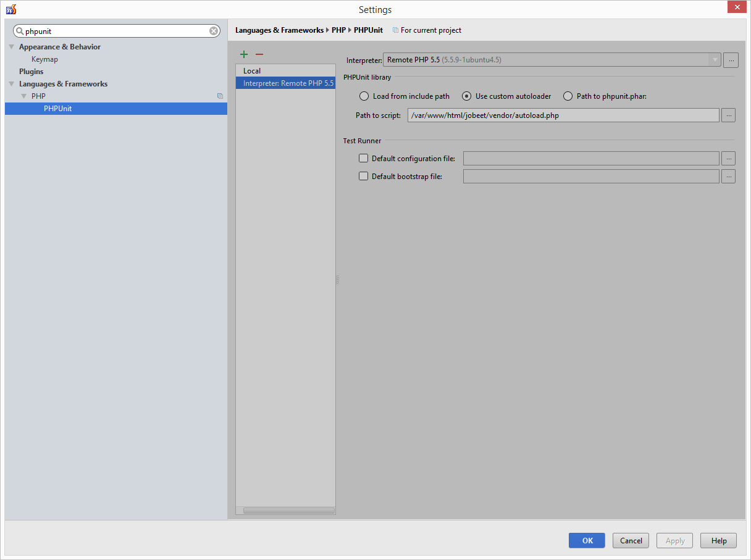Open Plugins settings section

pyautogui.click(x=31, y=72)
